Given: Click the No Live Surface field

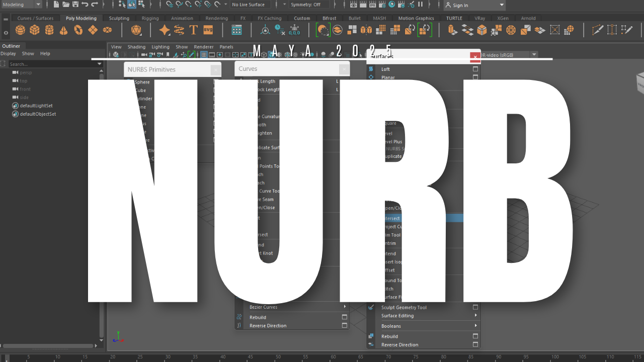Looking at the screenshot, I should (251, 5).
